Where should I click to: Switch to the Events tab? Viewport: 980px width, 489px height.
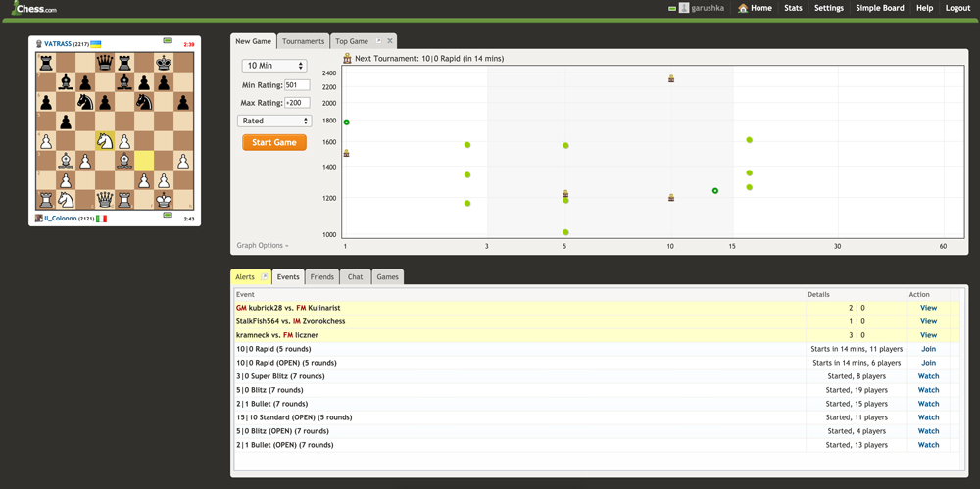288,276
